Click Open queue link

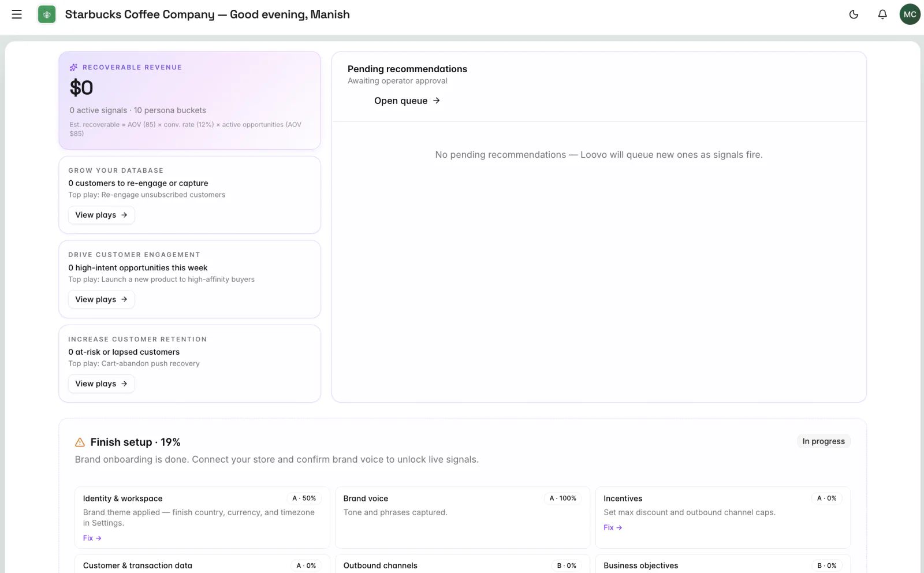click(x=407, y=101)
